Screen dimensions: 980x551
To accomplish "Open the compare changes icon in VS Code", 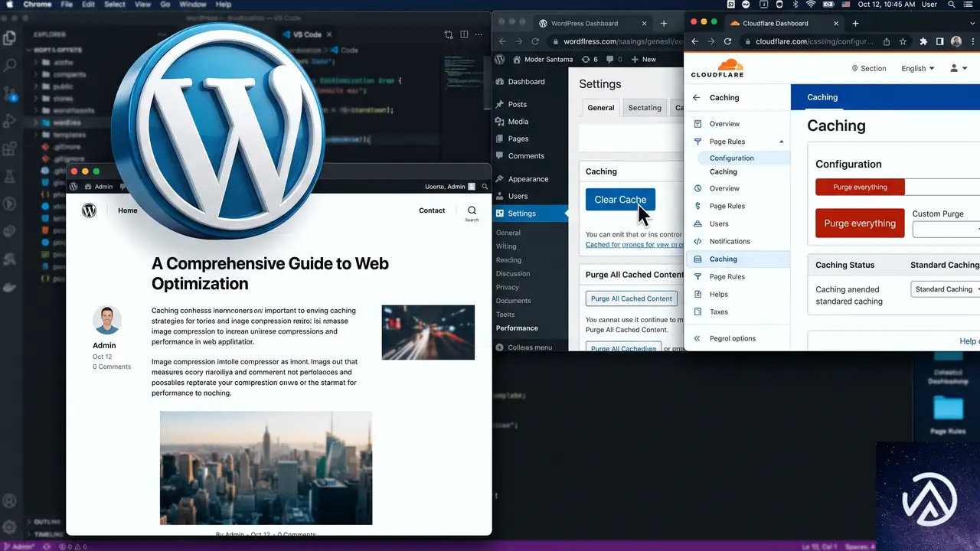I will pos(449,34).
